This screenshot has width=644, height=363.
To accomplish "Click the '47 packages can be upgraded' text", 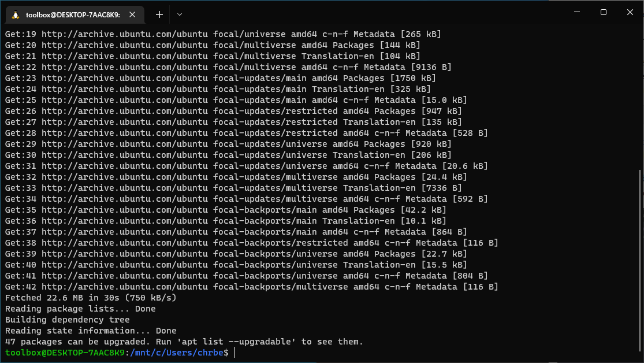I will [x=77, y=342].
